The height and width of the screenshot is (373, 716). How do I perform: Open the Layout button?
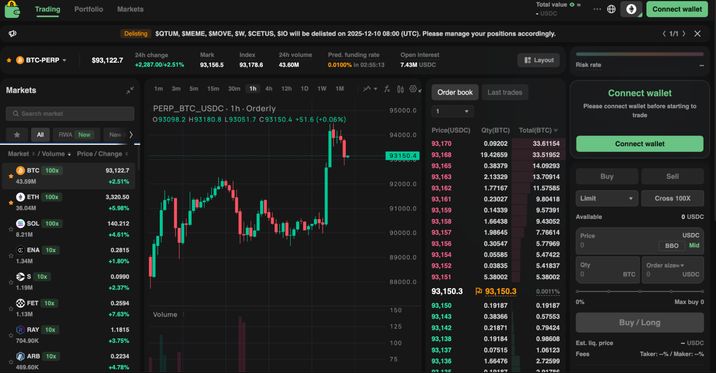point(539,60)
